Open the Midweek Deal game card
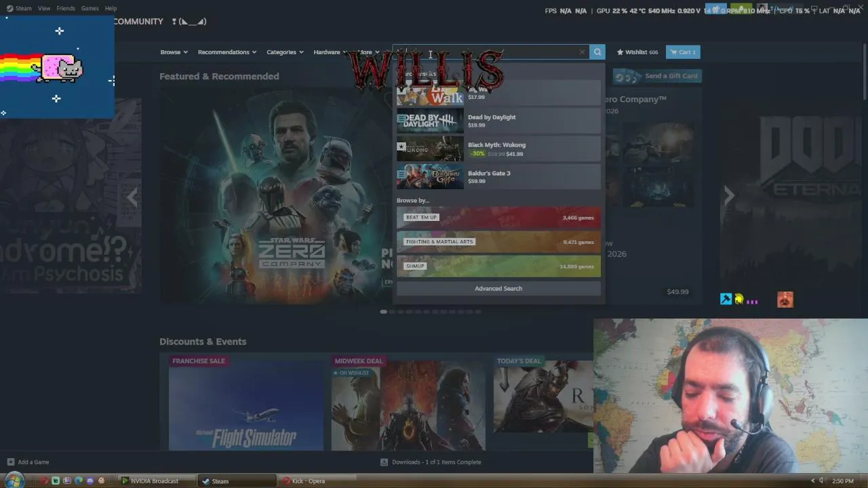Image resolution: width=868 pixels, height=488 pixels. pos(408,403)
